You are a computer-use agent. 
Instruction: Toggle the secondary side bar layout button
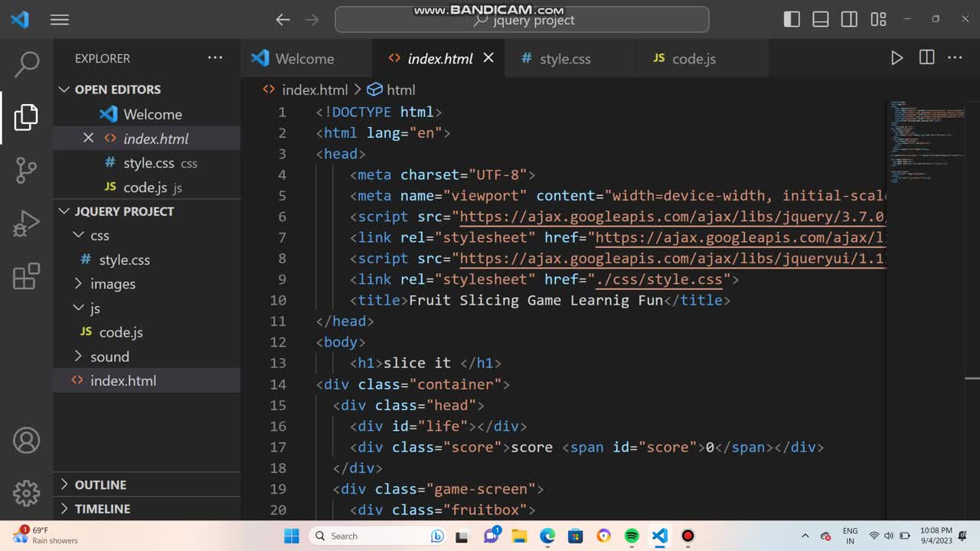(849, 20)
